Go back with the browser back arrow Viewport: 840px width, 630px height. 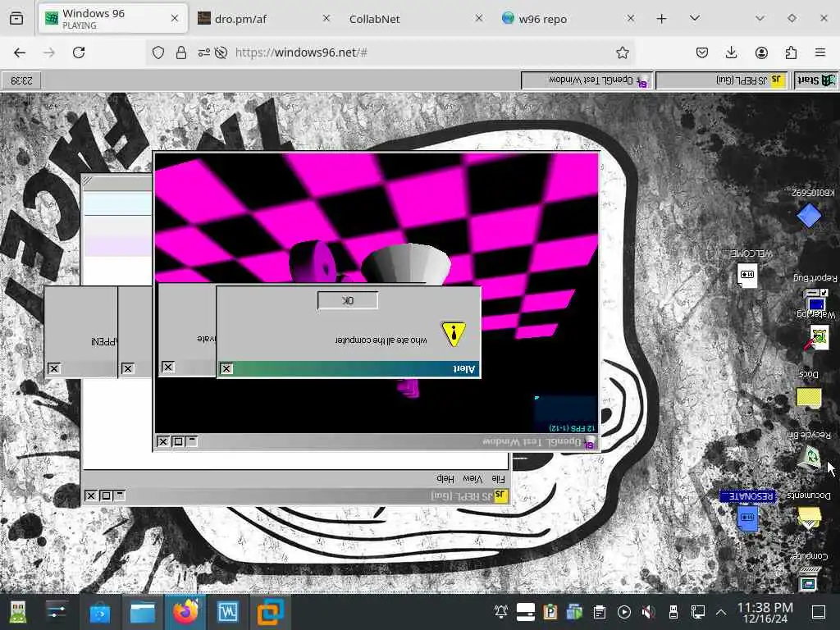(x=20, y=52)
